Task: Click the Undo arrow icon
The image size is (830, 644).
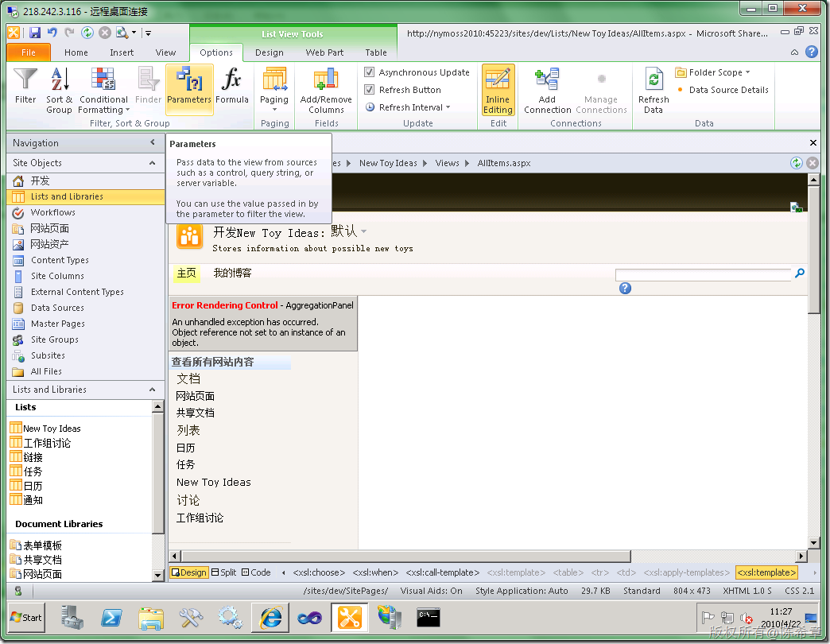Action: (x=52, y=33)
